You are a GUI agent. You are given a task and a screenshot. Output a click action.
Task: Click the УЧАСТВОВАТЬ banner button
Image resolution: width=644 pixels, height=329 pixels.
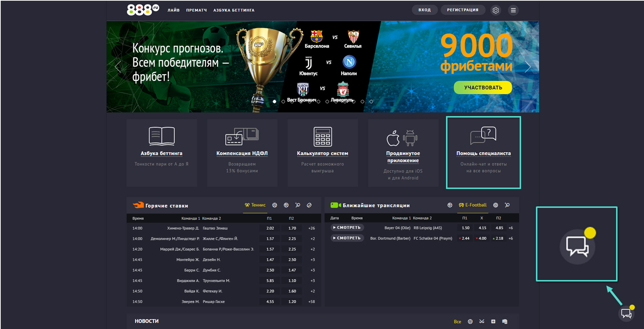point(483,87)
